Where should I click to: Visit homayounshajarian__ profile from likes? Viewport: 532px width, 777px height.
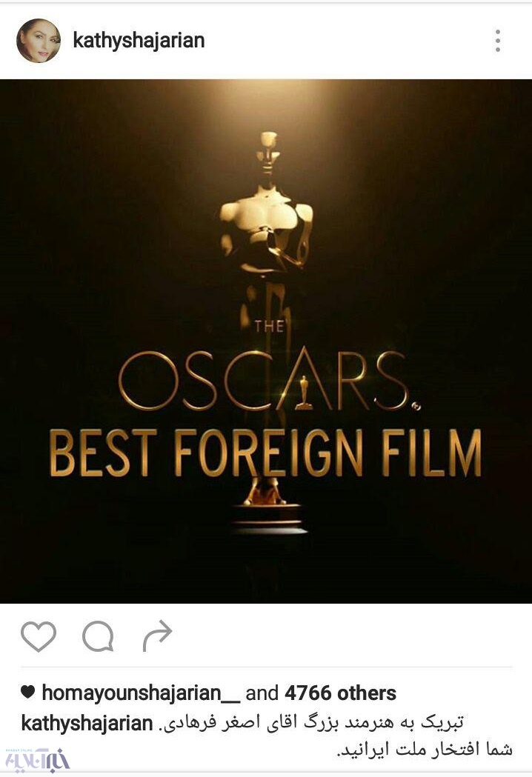pyautogui.click(x=140, y=693)
